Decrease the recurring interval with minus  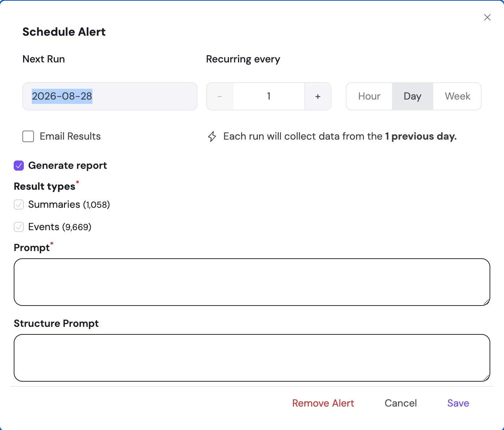220,96
